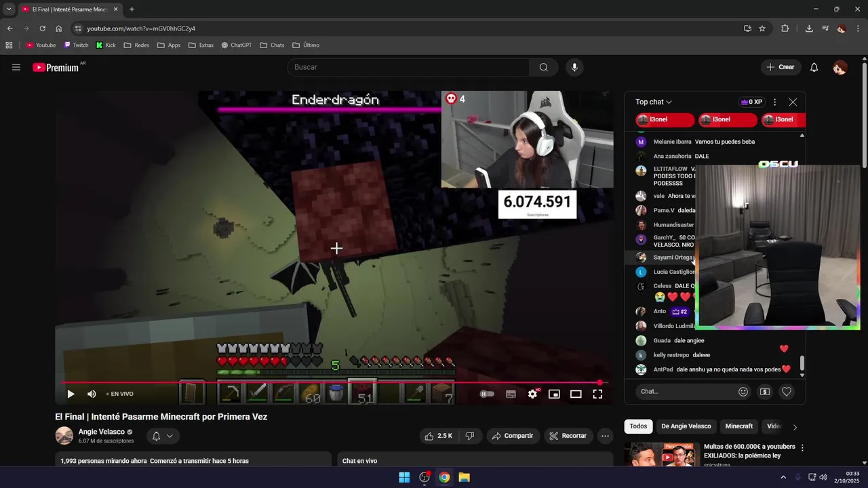
Task: Open more actions ellipsis under video
Action: tap(606, 436)
